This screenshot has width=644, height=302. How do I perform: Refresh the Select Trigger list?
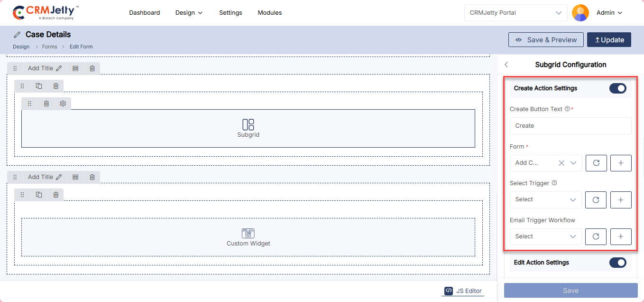tap(596, 200)
